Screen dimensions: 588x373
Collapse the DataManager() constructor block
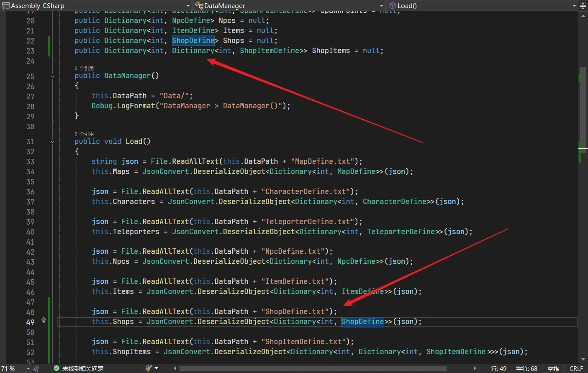pos(53,76)
